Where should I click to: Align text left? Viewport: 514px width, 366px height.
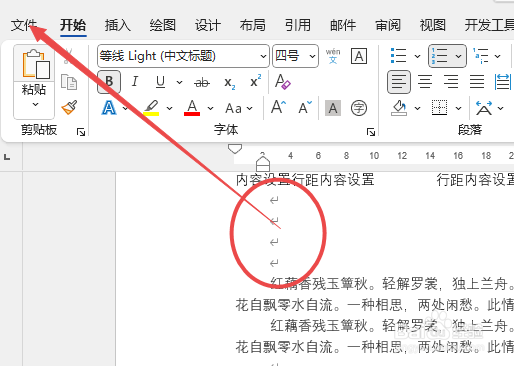point(399,82)
